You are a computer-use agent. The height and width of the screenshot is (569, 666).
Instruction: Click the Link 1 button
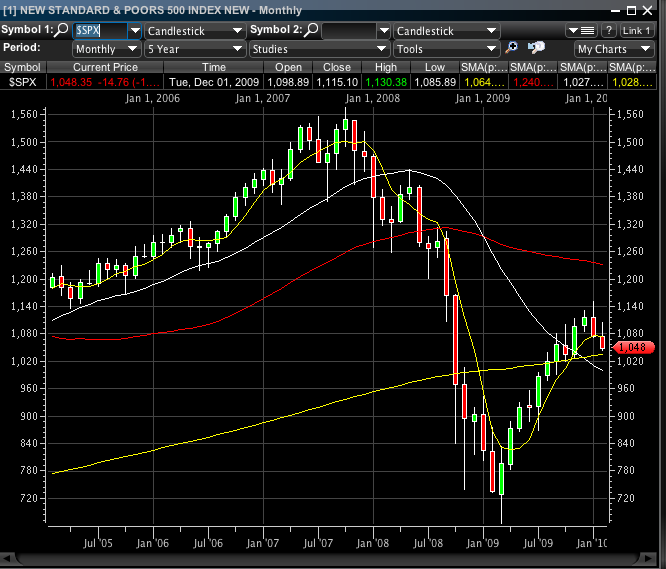click(637, 30)
